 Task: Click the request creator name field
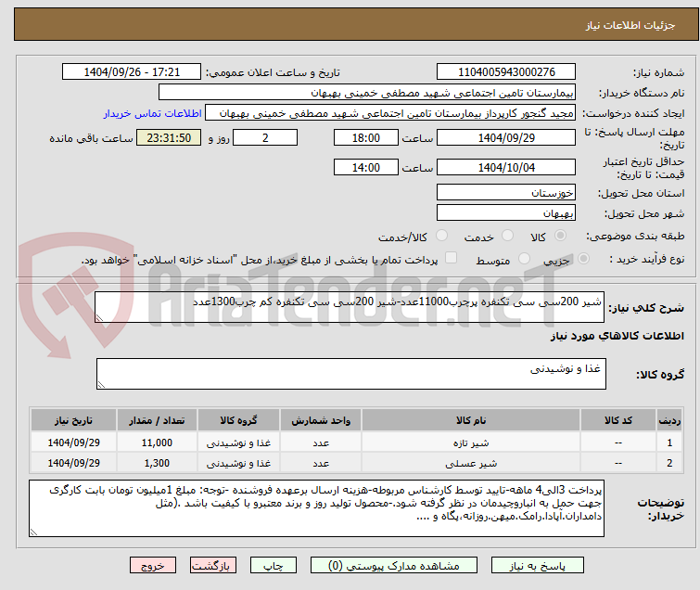coord(390,113)
